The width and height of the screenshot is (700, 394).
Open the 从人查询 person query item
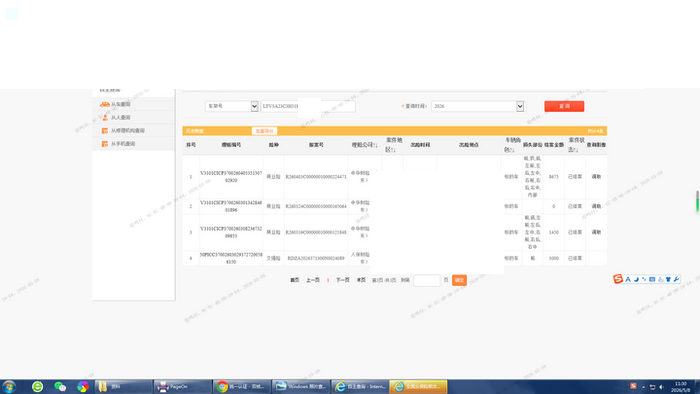[x=121, y=118]
